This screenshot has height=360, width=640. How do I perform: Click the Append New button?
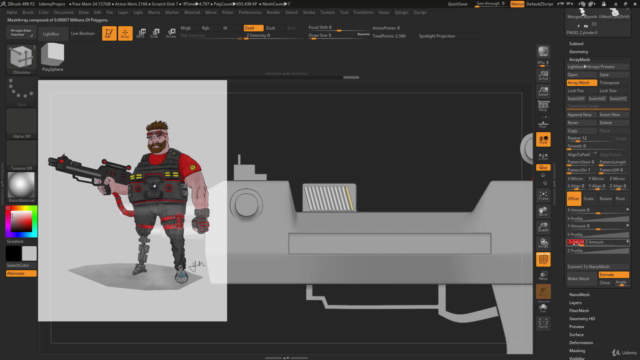pos(582,115)
